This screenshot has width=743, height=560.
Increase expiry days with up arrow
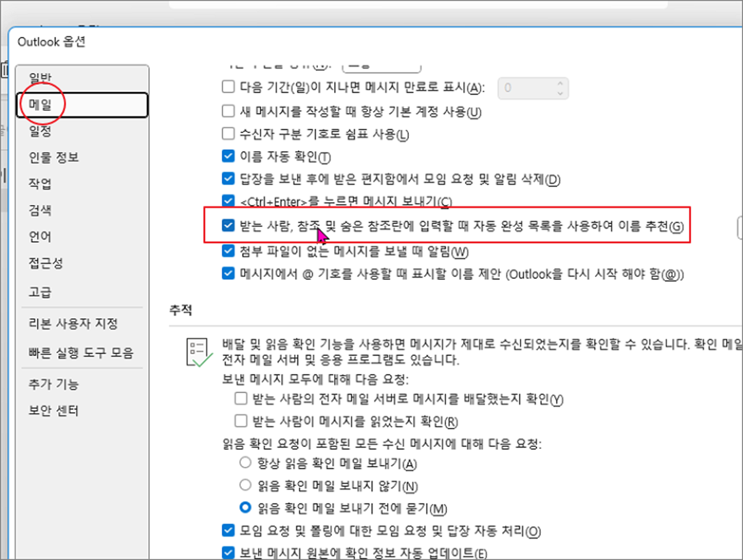click(x=560, y=83)
